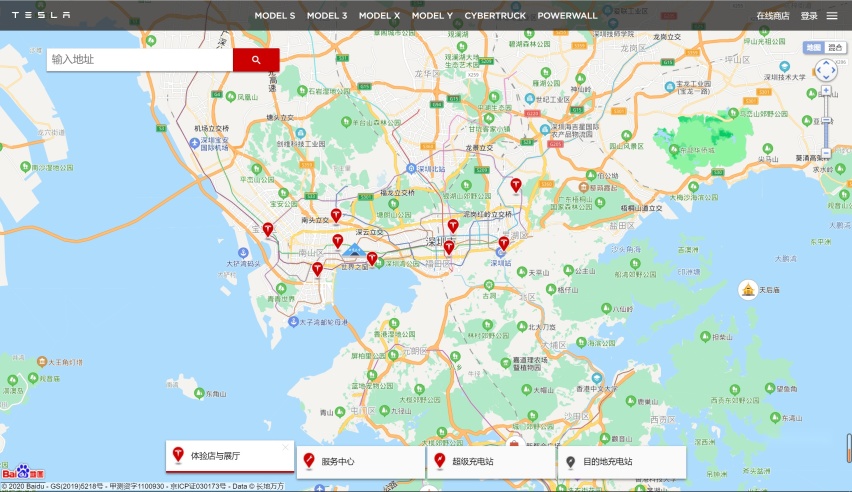This screenshot has height=492, width=852.
Task: Select the Tesla pin beside 福田区 label
Action: (x=449, y=248)
